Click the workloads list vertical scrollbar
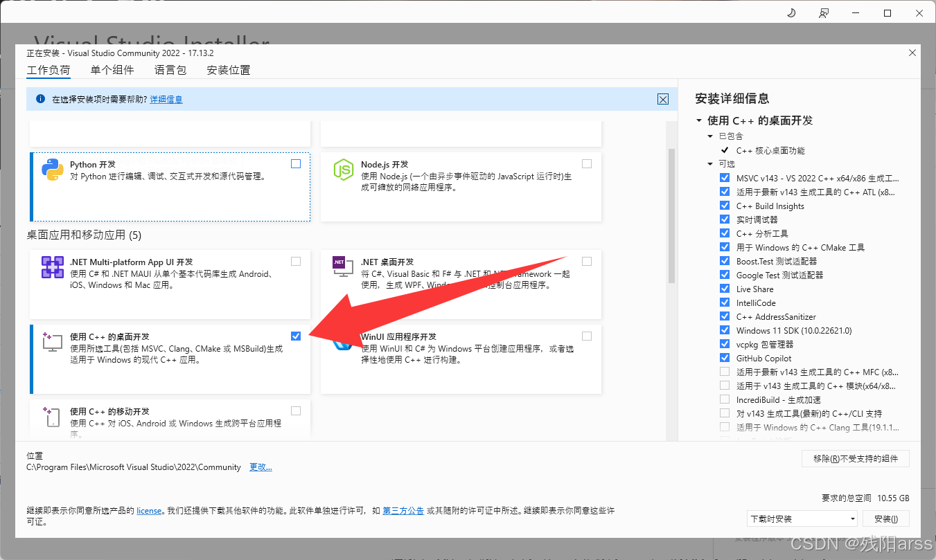Image resolution: width=936 pixels, height=560 pixels. click(671, 216)
